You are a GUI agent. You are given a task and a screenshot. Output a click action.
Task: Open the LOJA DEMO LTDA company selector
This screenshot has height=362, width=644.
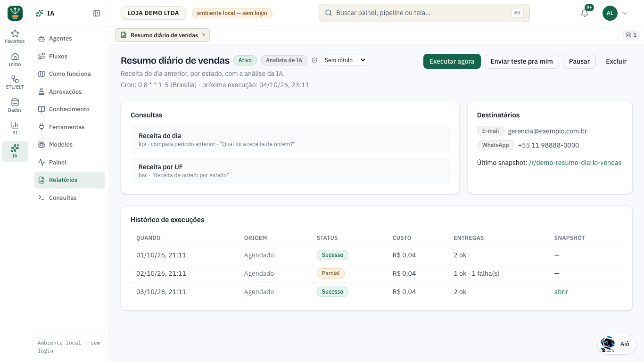[153, 13]
